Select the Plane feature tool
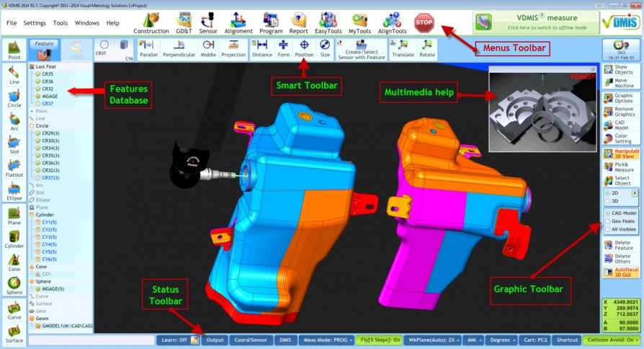644x349 pixels. 14,216
